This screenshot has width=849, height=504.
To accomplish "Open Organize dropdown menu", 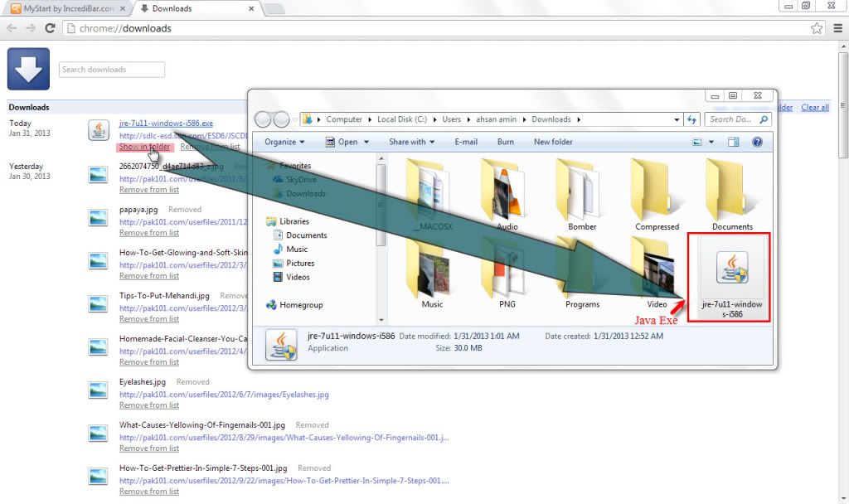I will 284,142.
